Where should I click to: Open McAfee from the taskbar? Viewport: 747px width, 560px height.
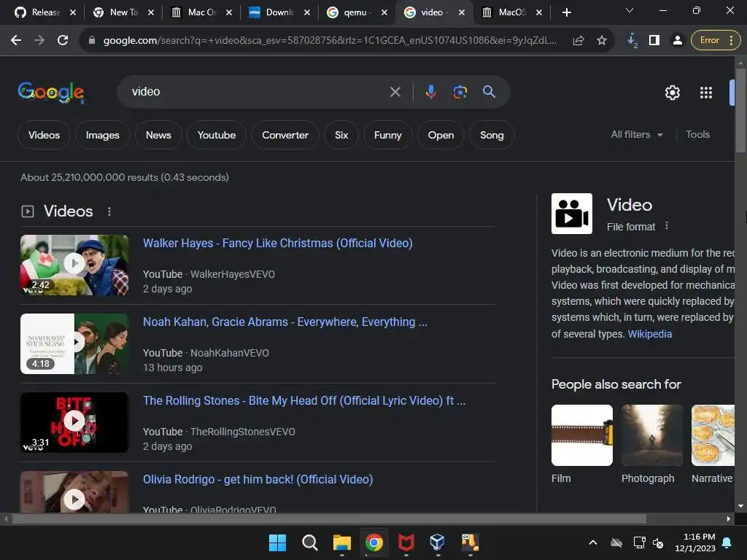tap(406, 542)
